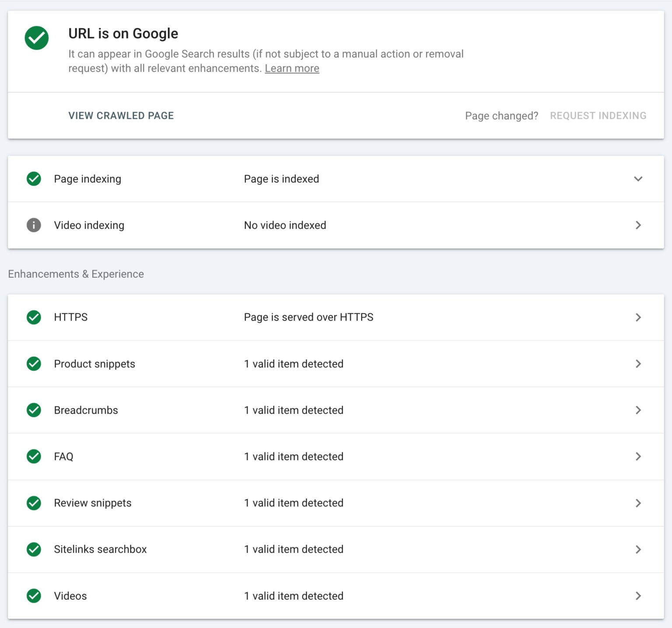This screenshot has width=672, height=628.
Task: Expand the HTTPS enhancement details
Action: point(638,317)
